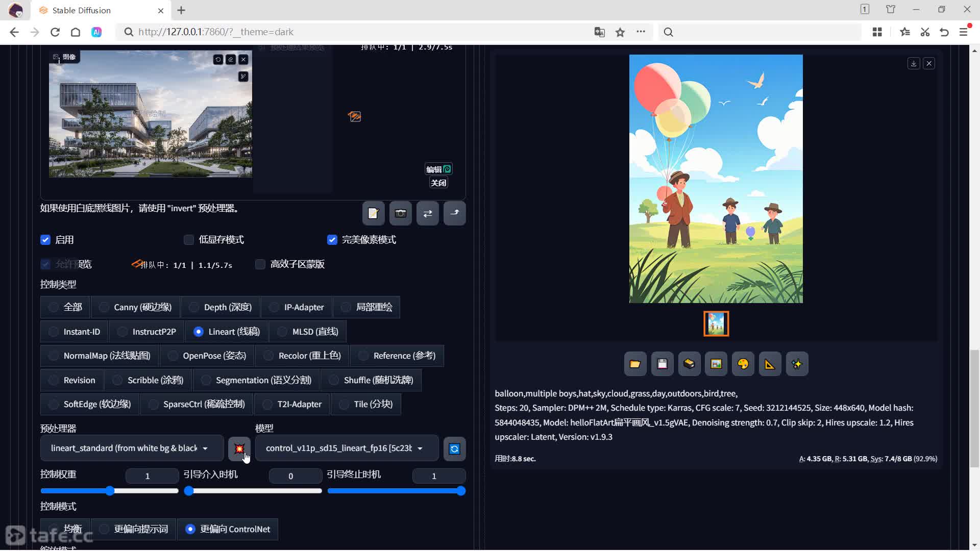Refresh the ControlNet model list
Screen dimensions: 980x551
pyautogui.click(x=454, y=448)
